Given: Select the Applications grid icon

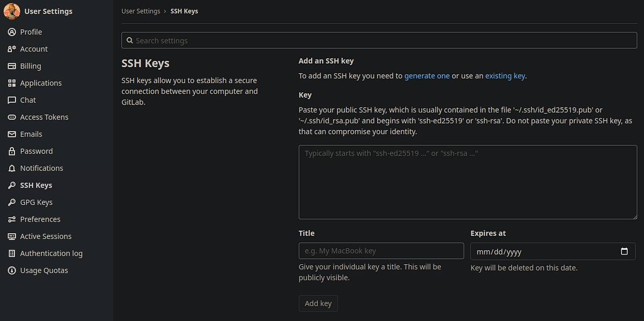Looking at the screenshot, I should tap(11, 83).
